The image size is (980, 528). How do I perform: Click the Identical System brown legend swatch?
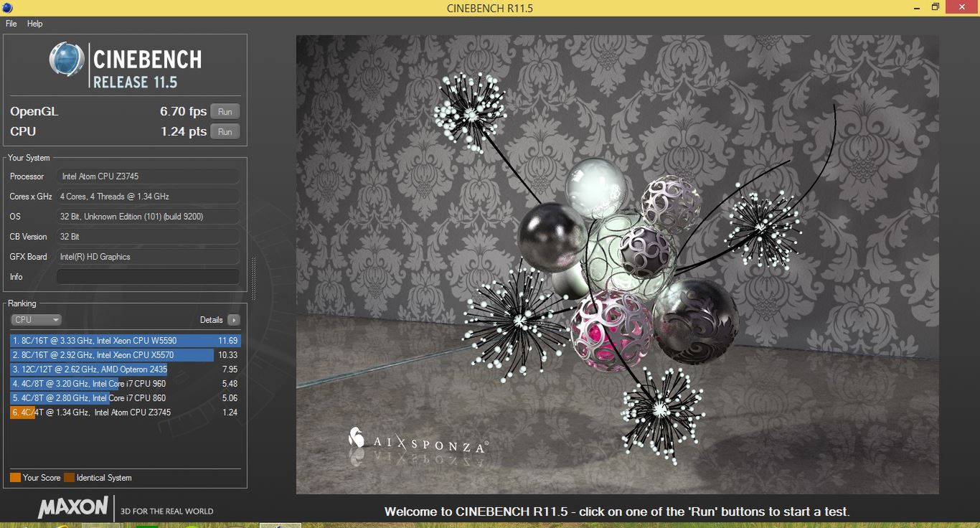69,478
